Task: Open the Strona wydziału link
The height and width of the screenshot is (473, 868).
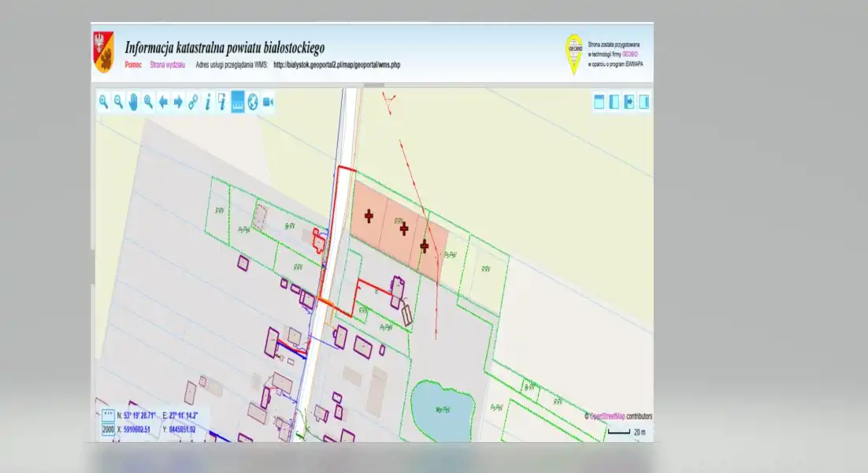Action: click(x=168, y=65)
